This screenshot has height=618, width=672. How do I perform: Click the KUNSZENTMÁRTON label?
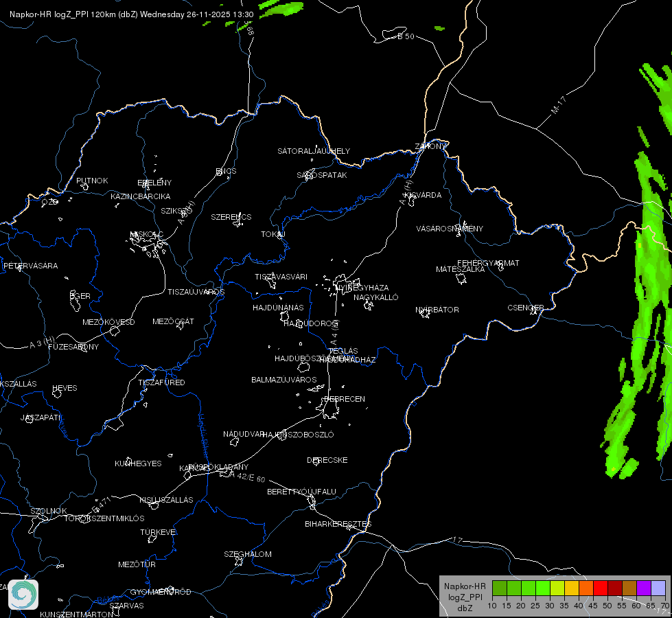click(77, 614)
